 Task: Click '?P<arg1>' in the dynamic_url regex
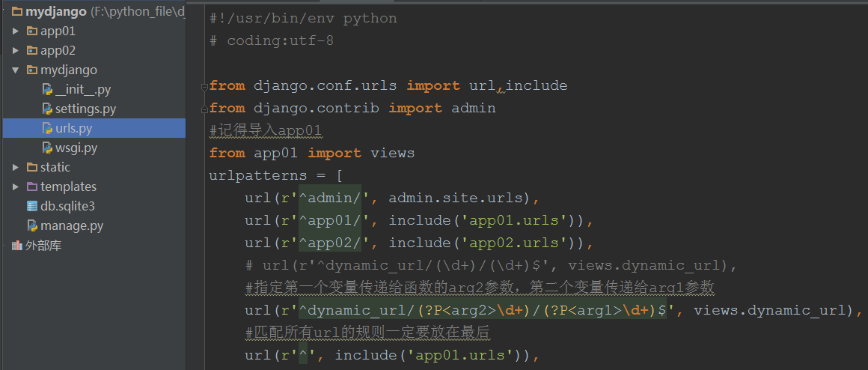tap(586, 310)
